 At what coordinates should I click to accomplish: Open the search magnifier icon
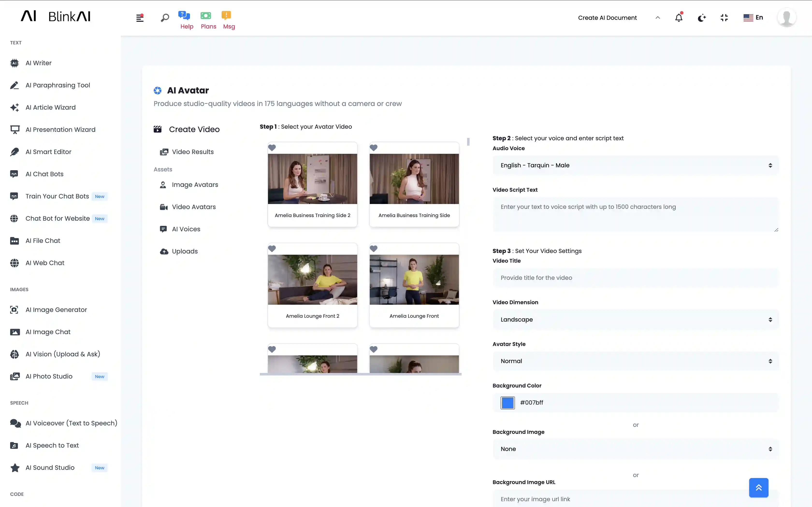(x=165, y=18)
